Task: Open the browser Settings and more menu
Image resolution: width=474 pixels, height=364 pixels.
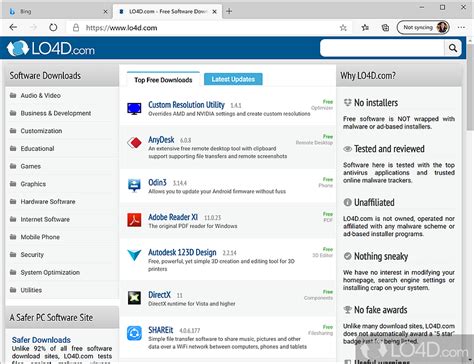Action: tap(461, 28)
